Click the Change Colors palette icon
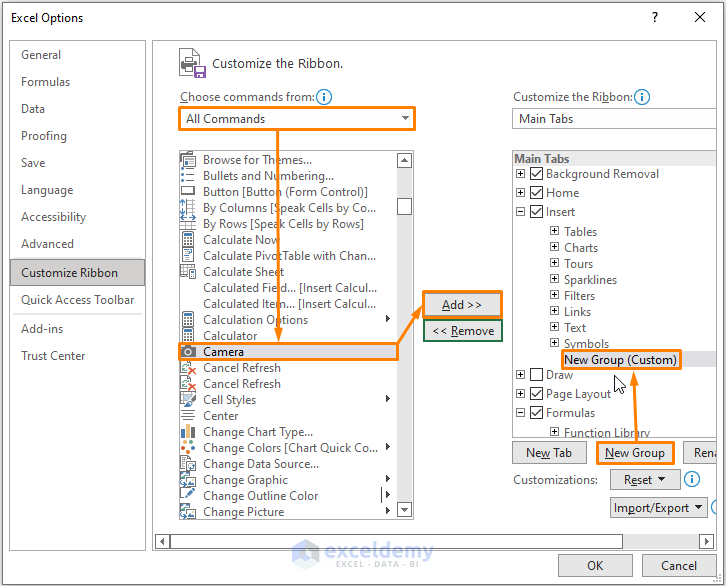The image size is (726, 586). 188,448
